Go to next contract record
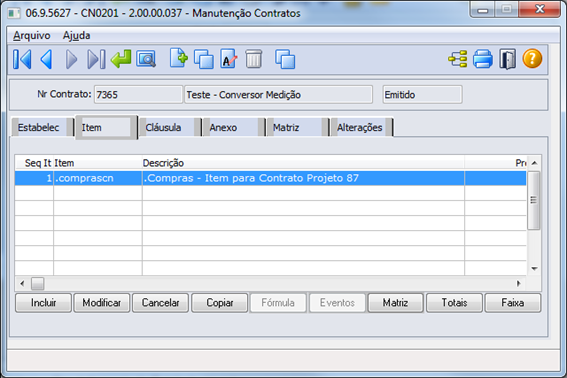 pos(71,59)
